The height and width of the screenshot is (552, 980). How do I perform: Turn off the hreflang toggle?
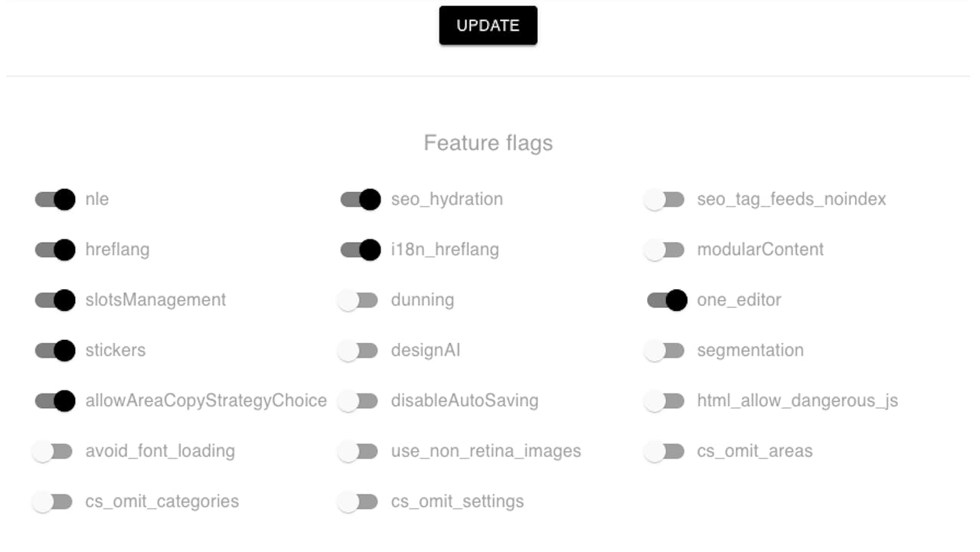click(x=55, y=250)
